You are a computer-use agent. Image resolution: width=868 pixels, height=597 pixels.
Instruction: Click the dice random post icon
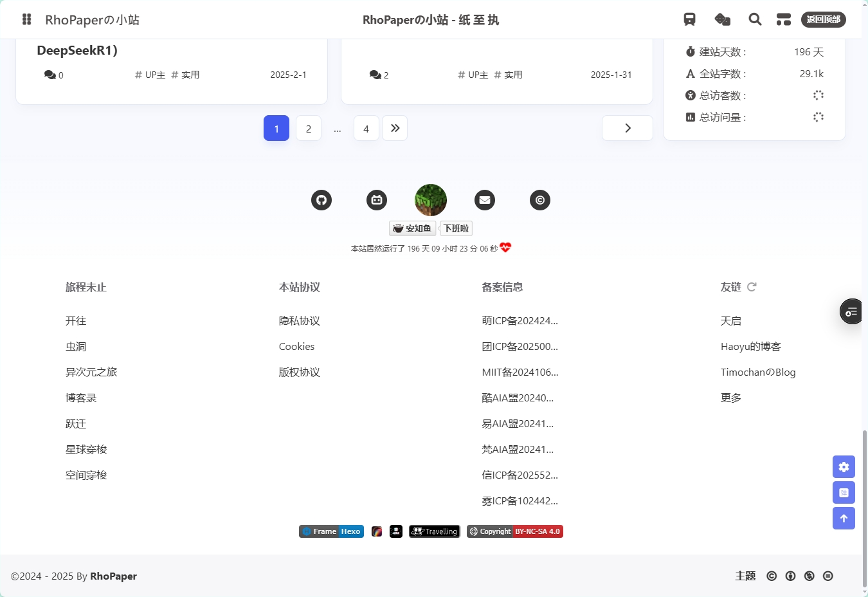pyautogui.click(x=722, y=19)
